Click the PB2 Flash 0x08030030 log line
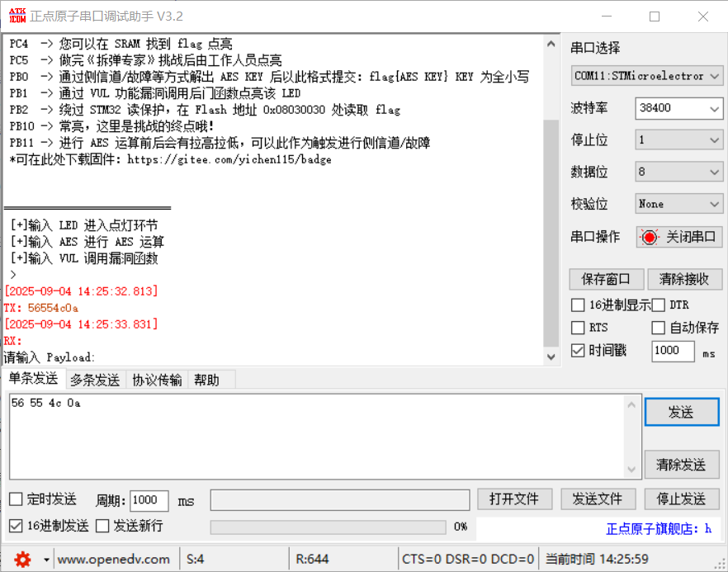The width and height of the screenshot is (728, 572). point(205,110)
